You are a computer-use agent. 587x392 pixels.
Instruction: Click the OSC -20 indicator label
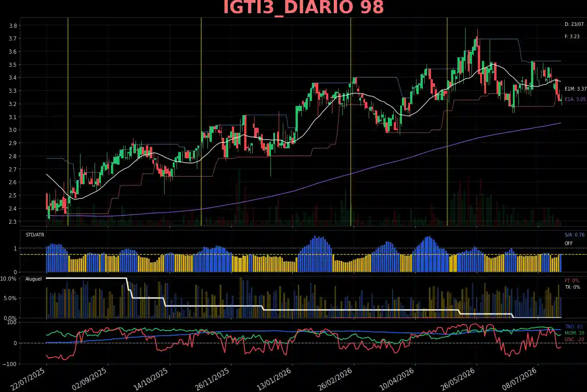pyautogui.click(x=574, y=340)
